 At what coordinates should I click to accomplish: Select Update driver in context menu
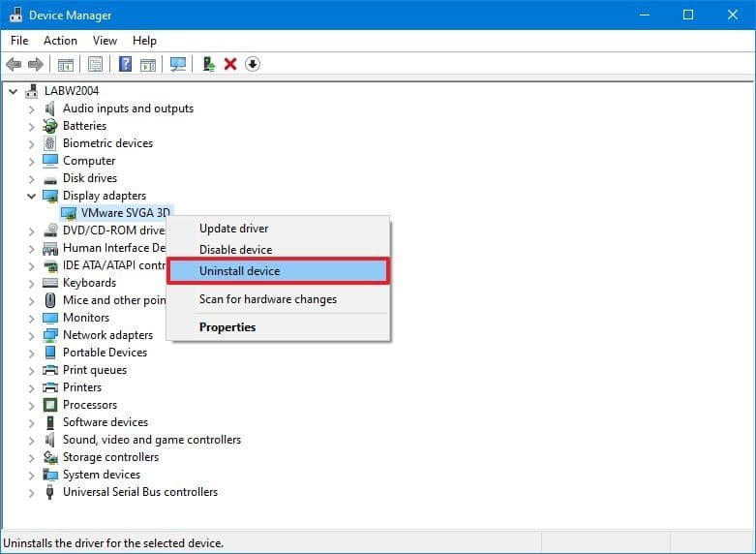(233, 229)
